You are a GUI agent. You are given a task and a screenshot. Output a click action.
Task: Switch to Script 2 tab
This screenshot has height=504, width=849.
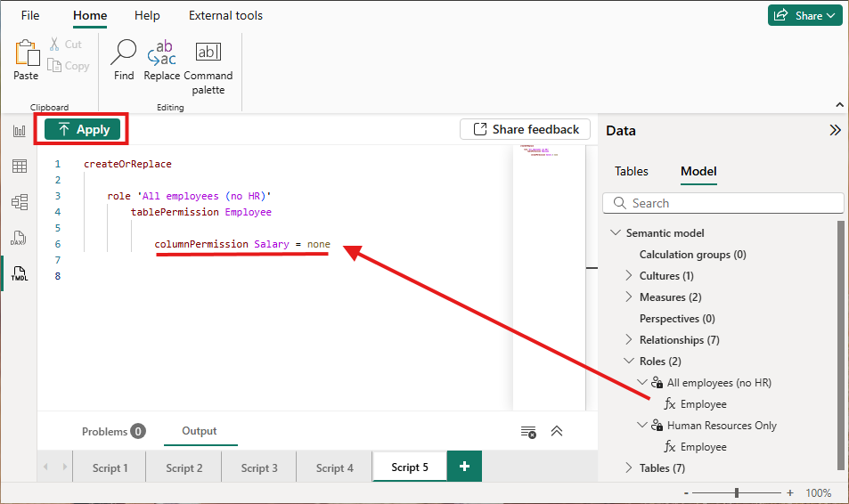(184, 467)
